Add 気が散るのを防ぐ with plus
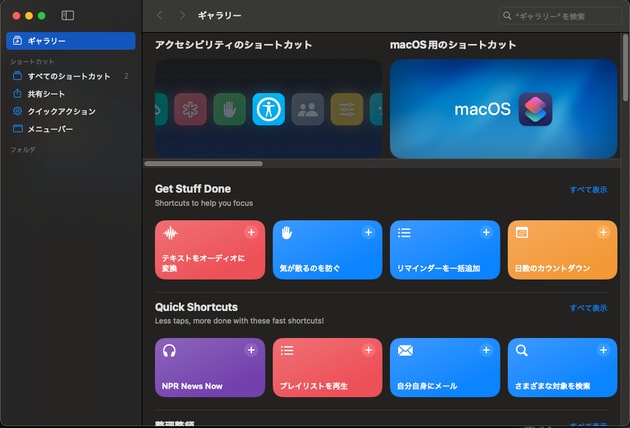630x428 pixels. pos(368,232)
